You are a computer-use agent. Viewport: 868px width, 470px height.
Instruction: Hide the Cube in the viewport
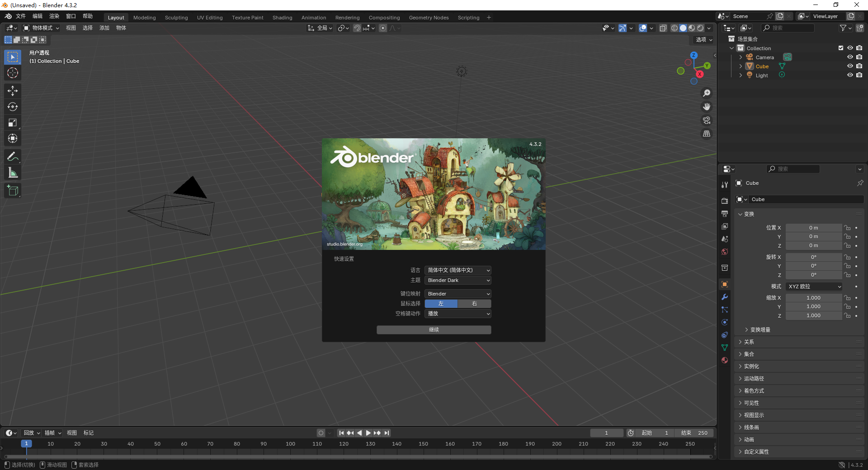coord(850,66)
